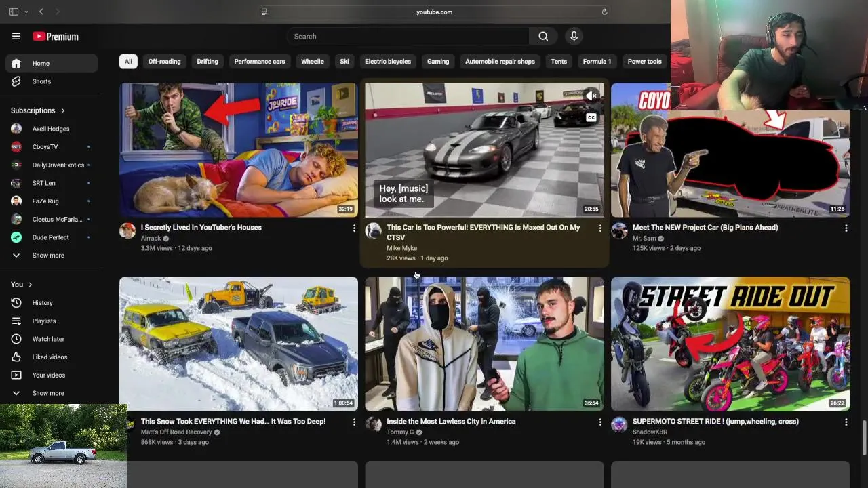This screenshot has height=488, width=868.
Task: Open CboysTV subscription
Action: (x=52, y=147)
